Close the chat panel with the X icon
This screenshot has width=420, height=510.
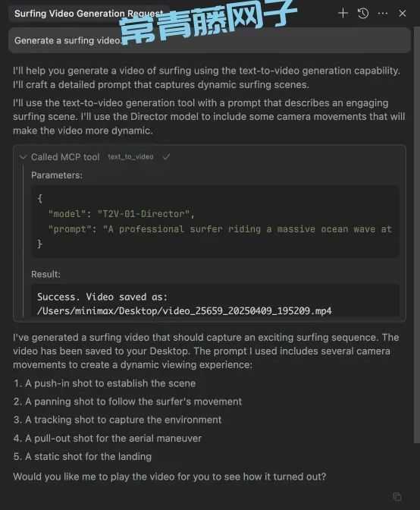click(x=402, y=14)
